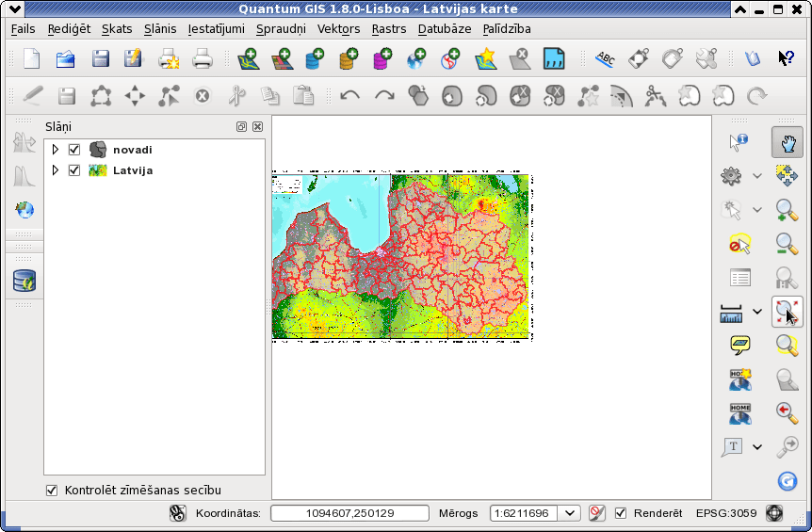Open the Datubāze menu
Screen dimensions: 812x532
click(445, 29)
